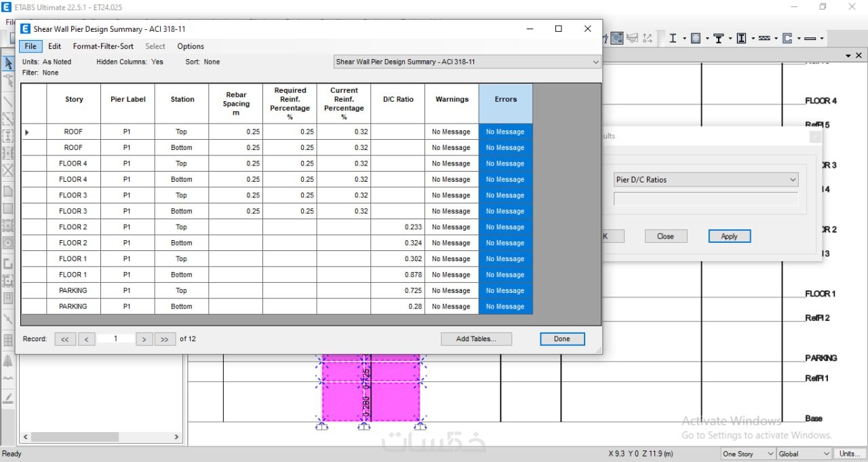The height and width of the screenshot is (462, 868).
Task: Click the grayed axes arrows toolbar icon
Action: [x=648, y=38]
